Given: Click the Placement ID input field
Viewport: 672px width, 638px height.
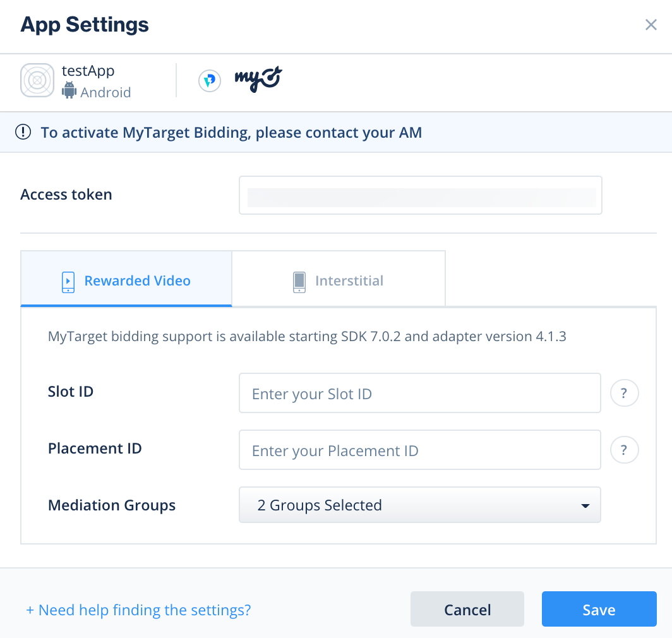Looking at the screenshot, I should 419,450.
